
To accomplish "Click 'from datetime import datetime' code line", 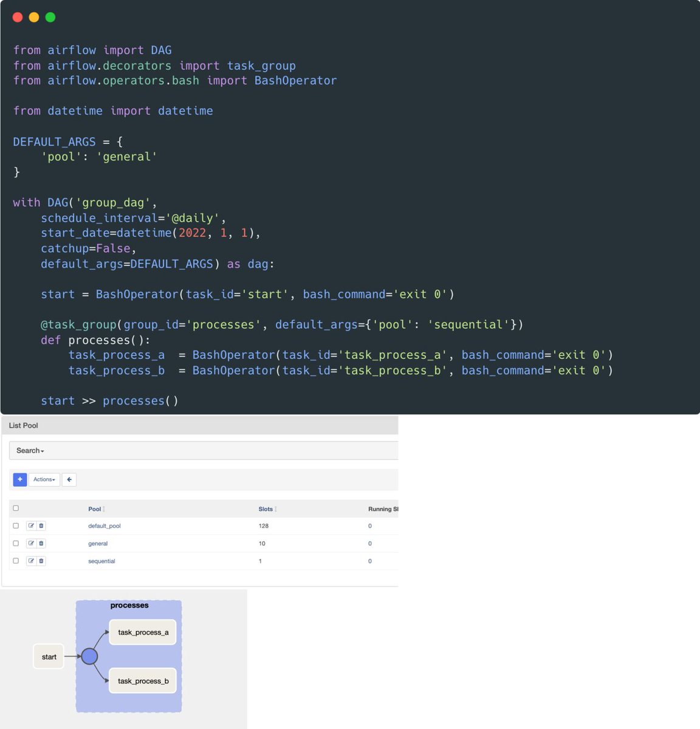I will [113, 111].
